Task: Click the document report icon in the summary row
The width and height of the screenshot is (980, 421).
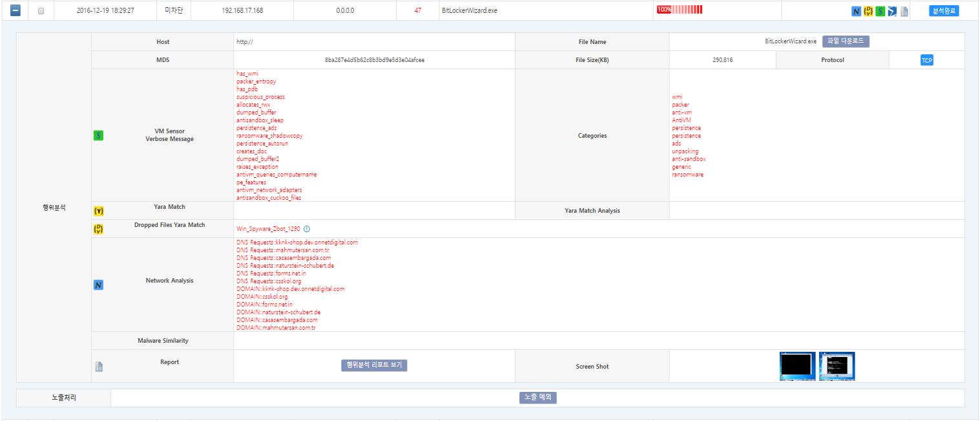Action: [x=904, y=11]
